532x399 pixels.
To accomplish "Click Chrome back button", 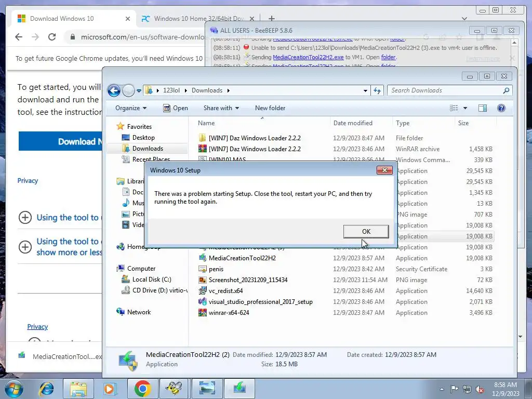I will (19, 37).
